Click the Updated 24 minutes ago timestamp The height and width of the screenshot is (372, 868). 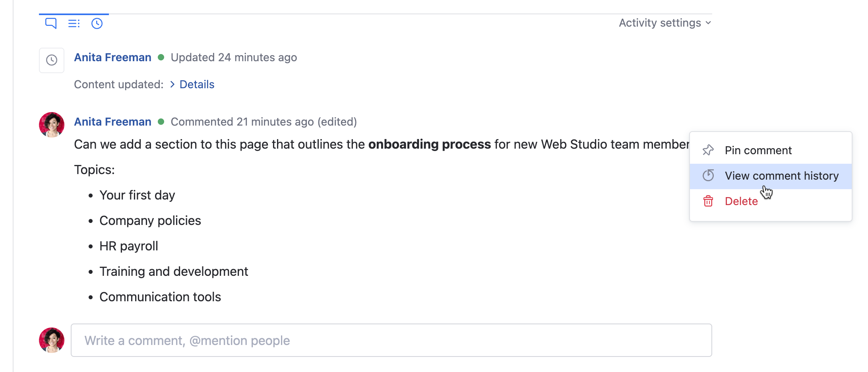click(x=234, y=58)
